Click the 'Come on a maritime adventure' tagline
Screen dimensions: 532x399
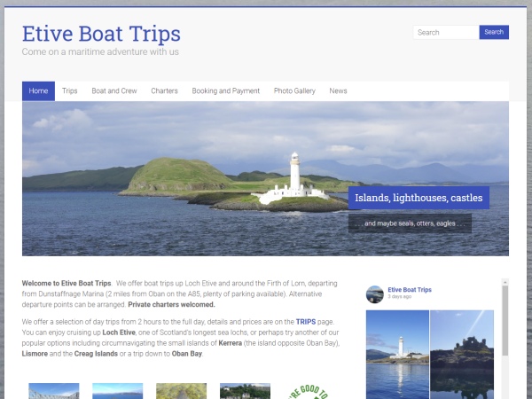tap(100, 52)
